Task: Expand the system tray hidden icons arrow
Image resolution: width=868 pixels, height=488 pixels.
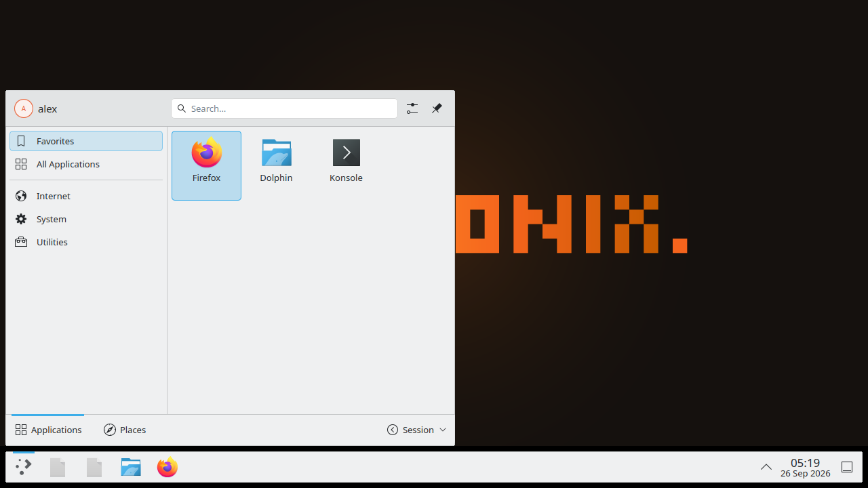Action: (x=766, y=467)
